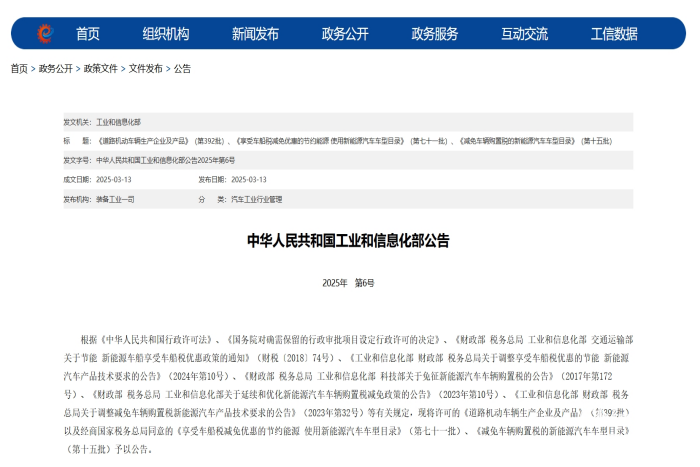
Task: Open the 工信数据 navigation item
Action: pos(614,34)
